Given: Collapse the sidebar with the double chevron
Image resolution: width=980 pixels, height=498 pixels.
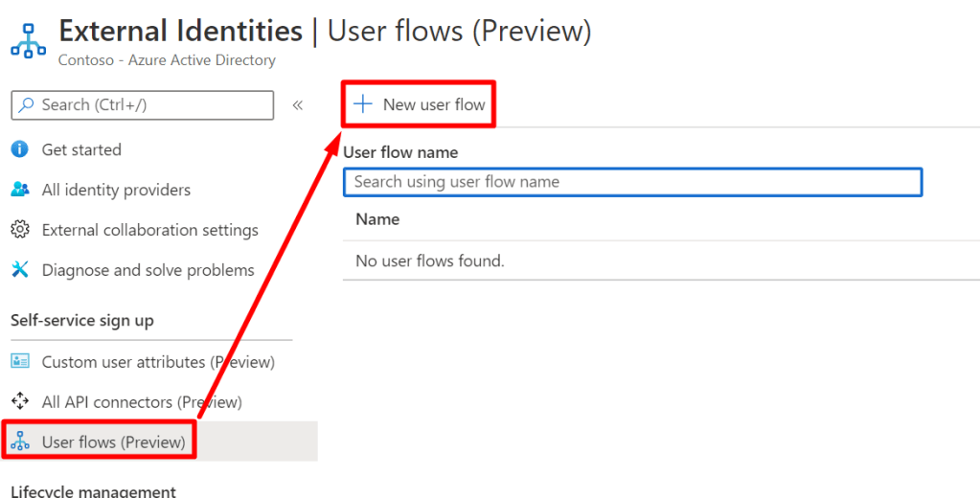Looking at the screenshot, I should pyautogui.click(x=298, y=104).
